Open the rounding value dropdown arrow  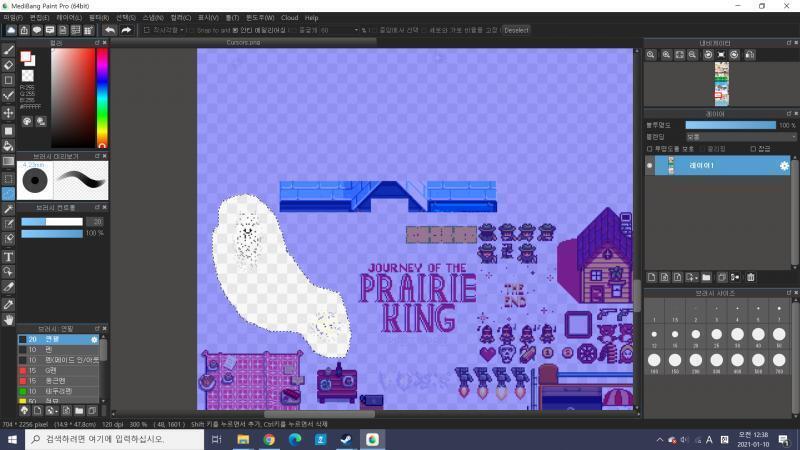tap(356, 31)
